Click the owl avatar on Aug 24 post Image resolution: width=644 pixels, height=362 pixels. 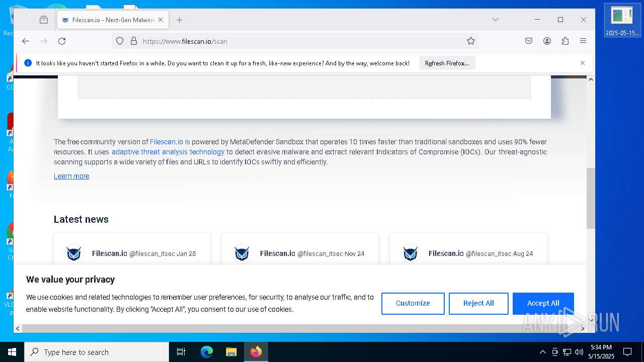pyautogui.click(x=411, y=253)
